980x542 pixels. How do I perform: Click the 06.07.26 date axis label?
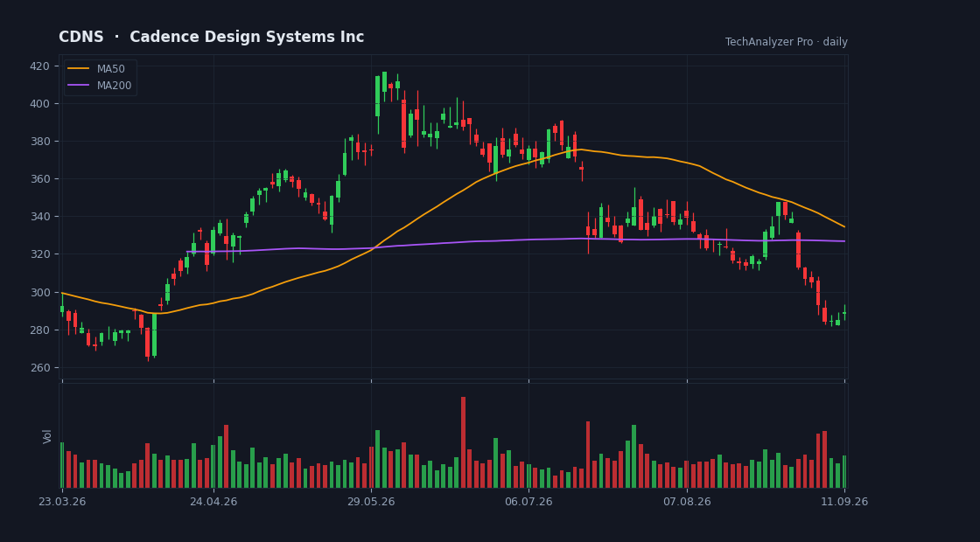(528, 502)
